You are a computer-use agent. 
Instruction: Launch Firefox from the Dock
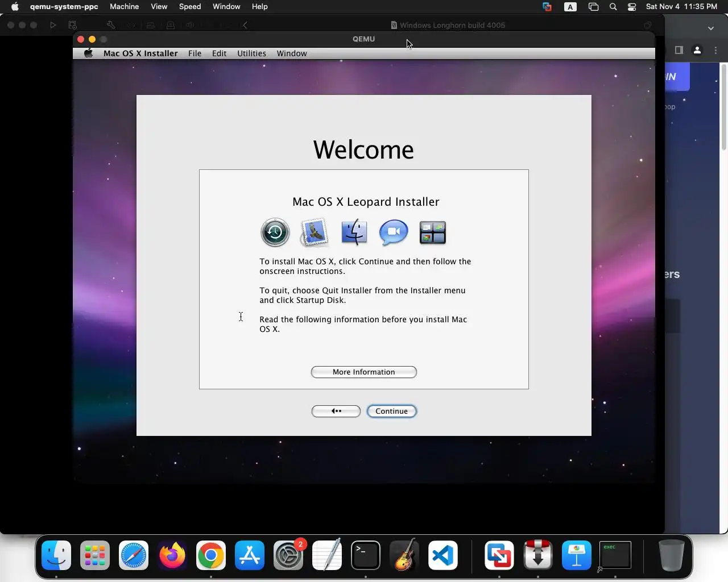[172, 555]
